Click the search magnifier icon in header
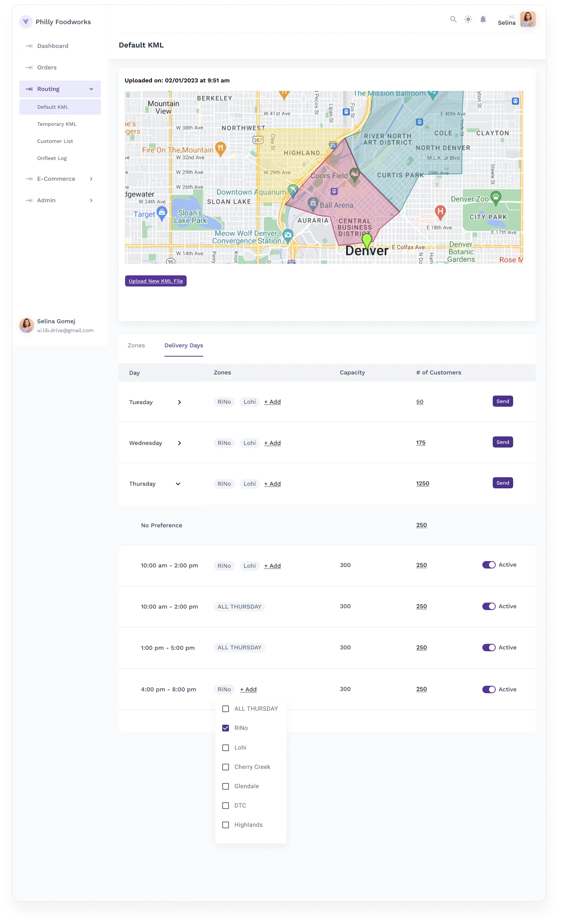This screenshot has height=924, width=561. tap(453, 20)
